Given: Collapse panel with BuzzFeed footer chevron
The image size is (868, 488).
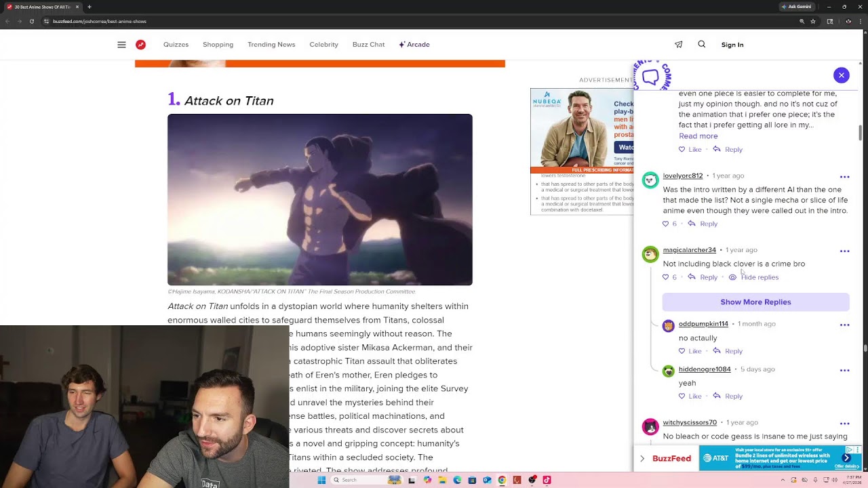Looking at the screenshot, I should pyautogui.click(x=642, y=459).
